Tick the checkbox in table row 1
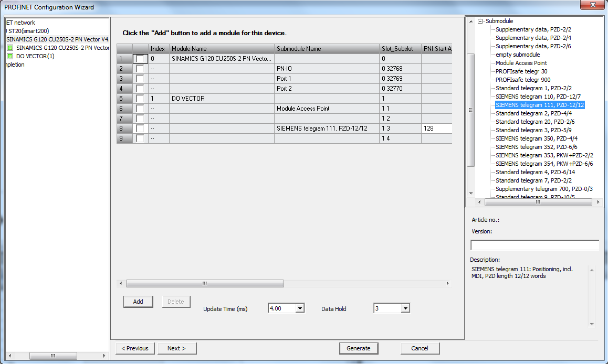 (140, 58)
